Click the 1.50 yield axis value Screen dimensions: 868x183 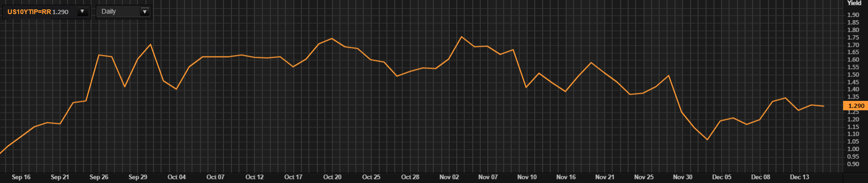pyautogui.click(x=853, y=75)
